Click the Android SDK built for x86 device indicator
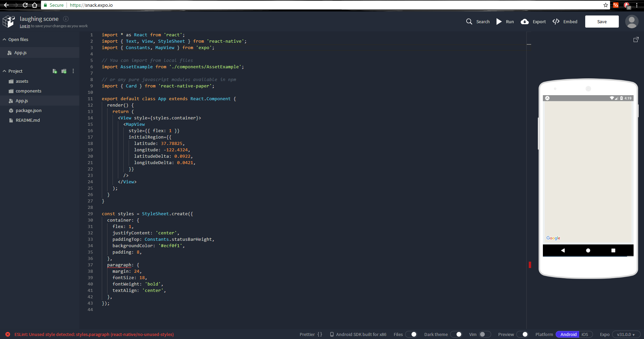Viewport: 644px width, 339px height. 358,334
